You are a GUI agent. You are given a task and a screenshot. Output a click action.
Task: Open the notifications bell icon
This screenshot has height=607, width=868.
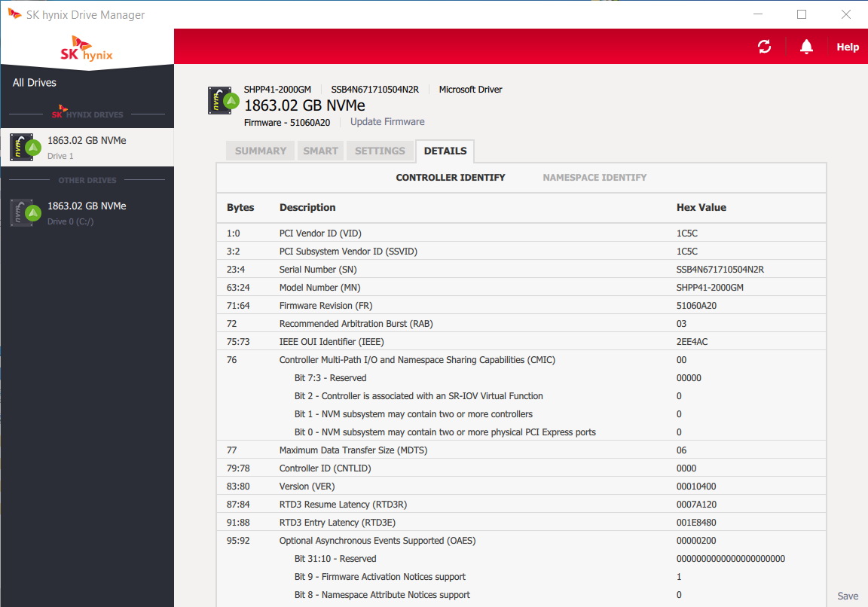point(806,47)
